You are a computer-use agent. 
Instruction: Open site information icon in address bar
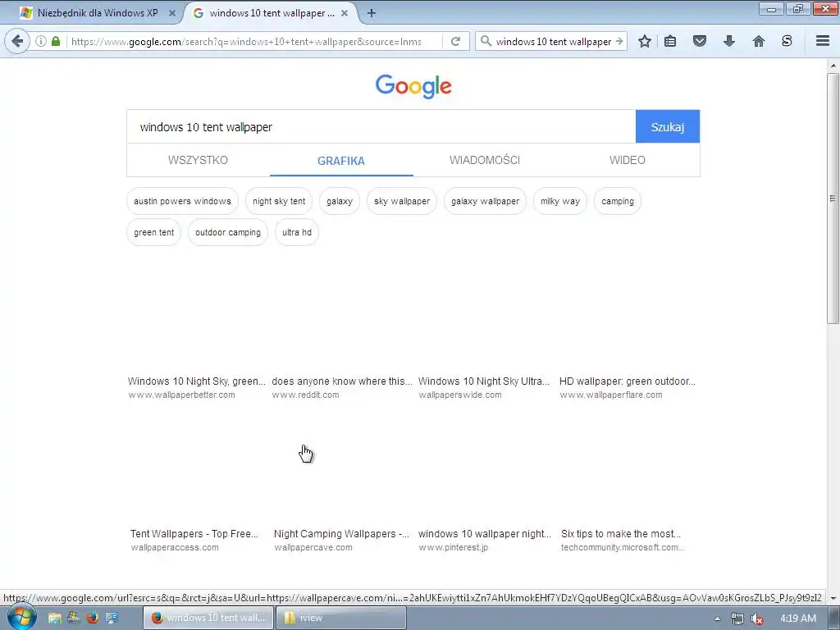pos(41,41)
